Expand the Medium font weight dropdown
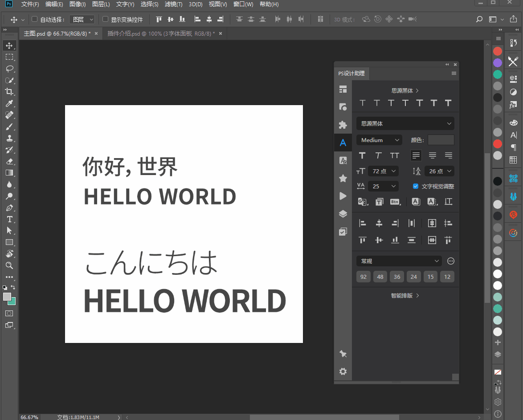523x420 pixels. pos(379,140)
